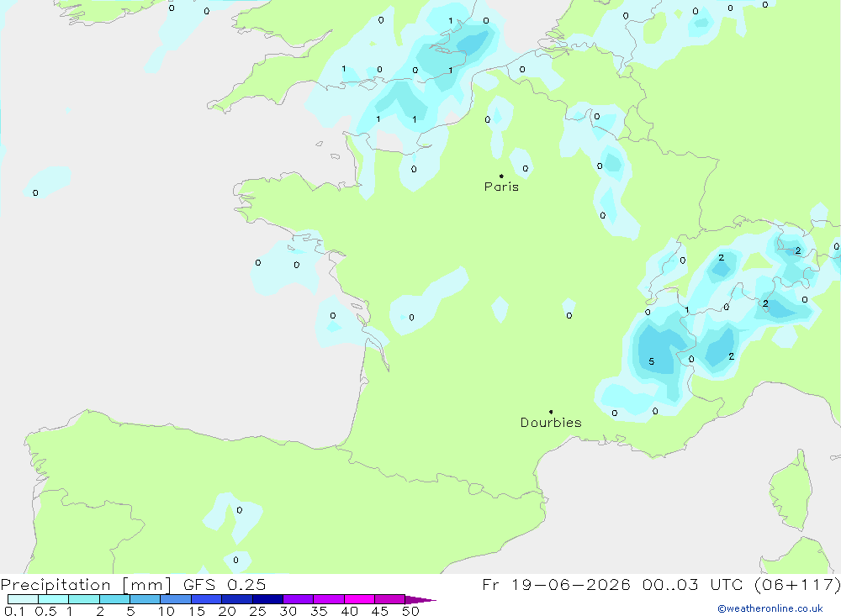Screen dimensions: 841x616
Task: Select the 5–10 mm legend swatch
Action: click(145, 599)
